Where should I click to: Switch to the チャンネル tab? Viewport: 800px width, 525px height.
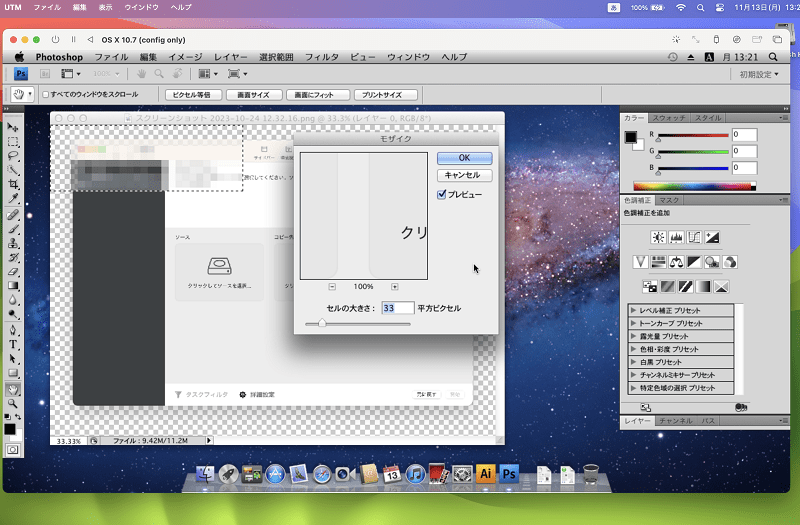[x=675, y=421]
